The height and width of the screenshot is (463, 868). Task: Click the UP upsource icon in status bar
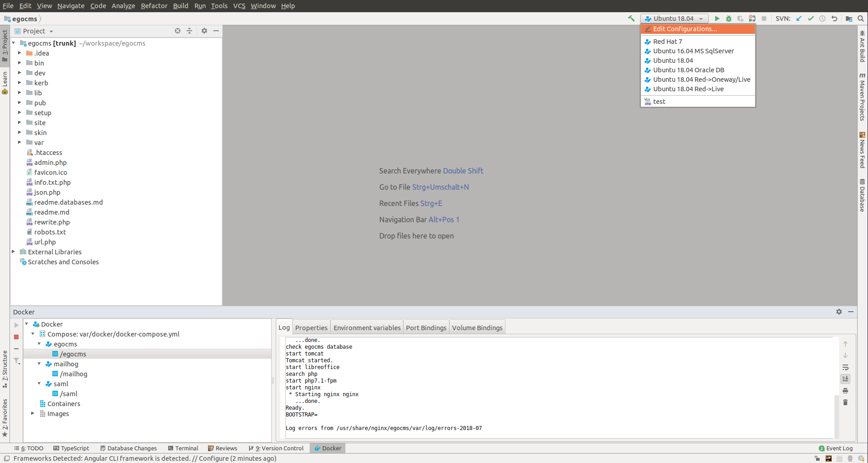829,458
